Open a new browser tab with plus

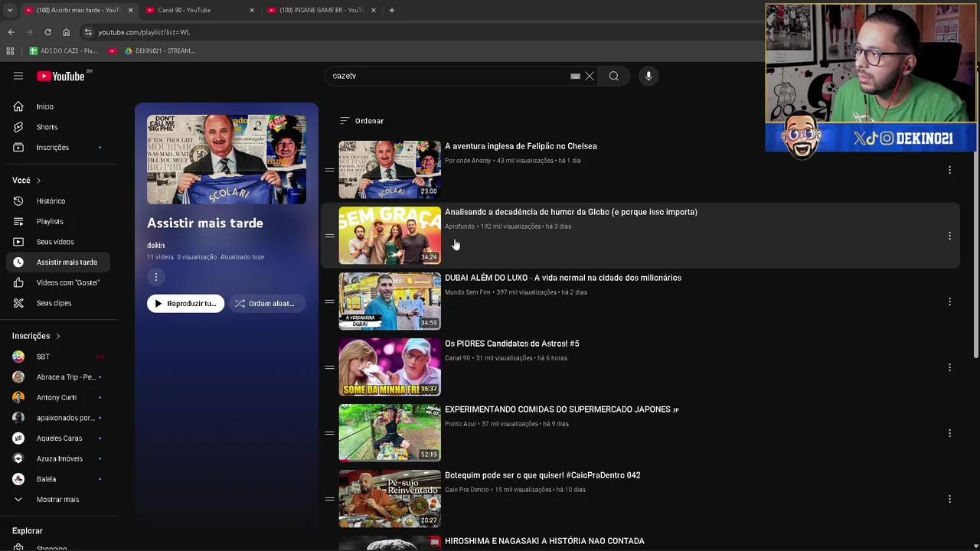point(391,10)
